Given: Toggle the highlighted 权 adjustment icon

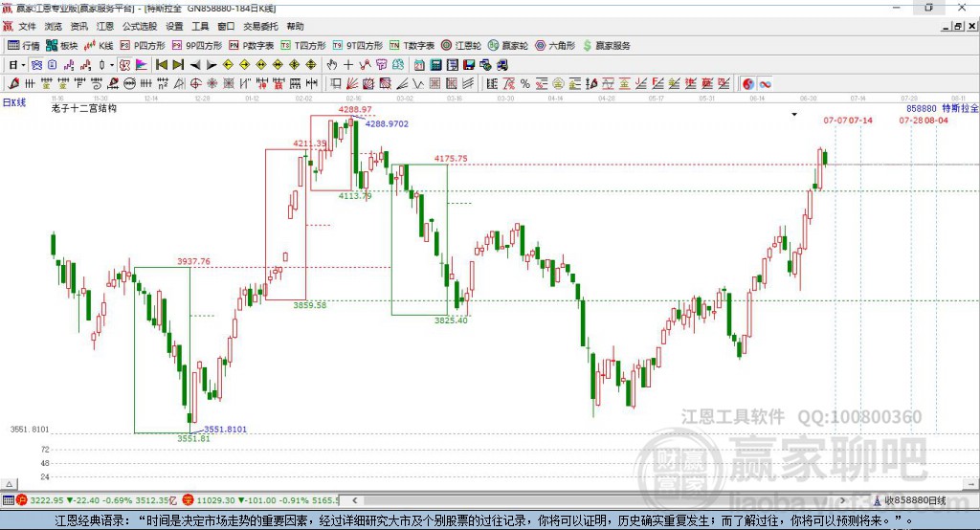Looking at the screenshot, I should [x=125, y=65].
